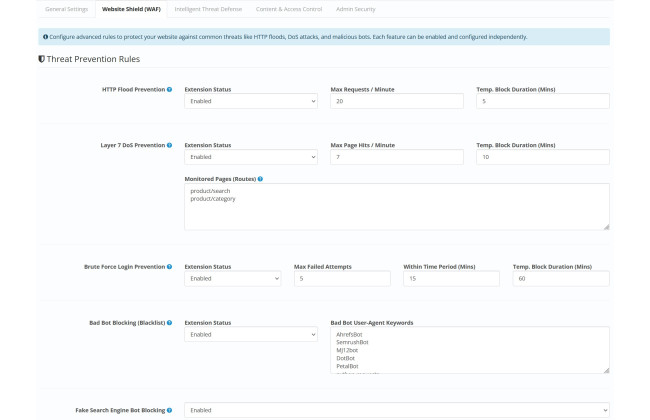The height and width of the screenshot is (420, 650).
Task: Open Brute Force Login Extension Status dropdown
Action: 233,279
